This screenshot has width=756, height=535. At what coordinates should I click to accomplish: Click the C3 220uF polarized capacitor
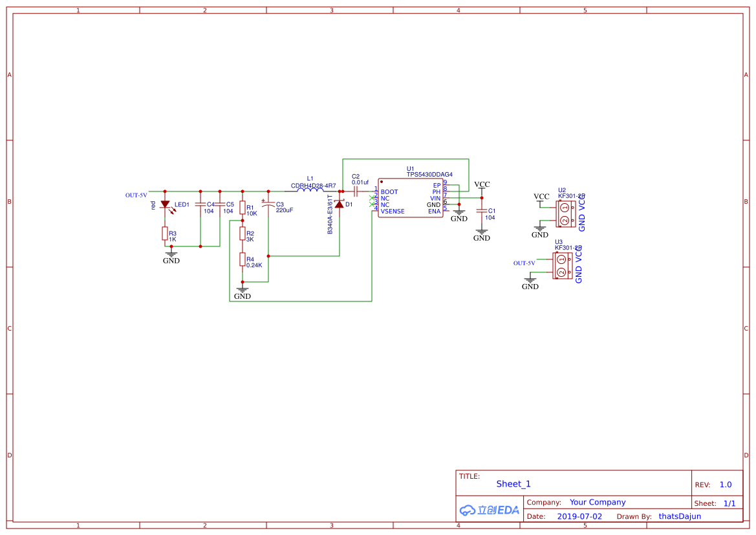tap(268, 204)
